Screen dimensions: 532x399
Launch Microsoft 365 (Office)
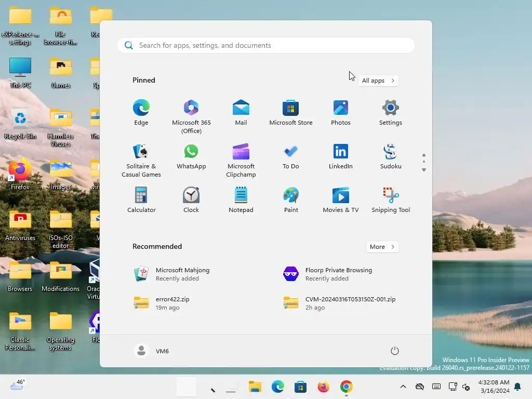pyautogui.click(x=191, y=116)
